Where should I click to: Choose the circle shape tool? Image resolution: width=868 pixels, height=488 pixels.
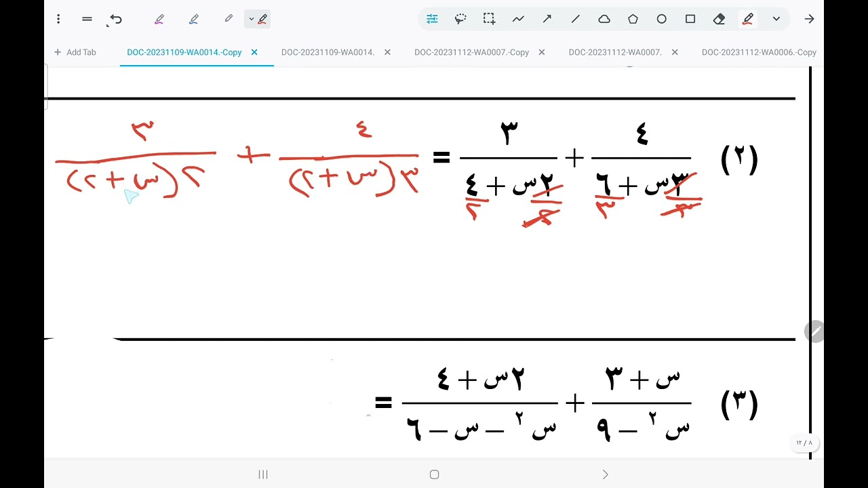(661, 19)
